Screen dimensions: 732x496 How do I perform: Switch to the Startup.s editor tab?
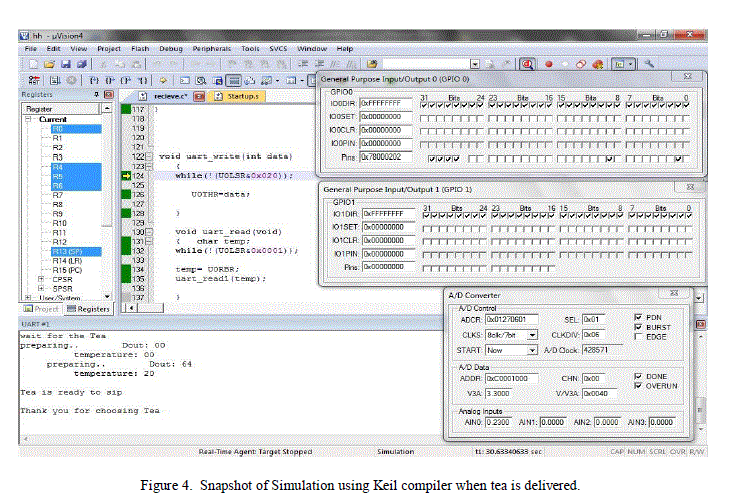click(x=241, y=96)
